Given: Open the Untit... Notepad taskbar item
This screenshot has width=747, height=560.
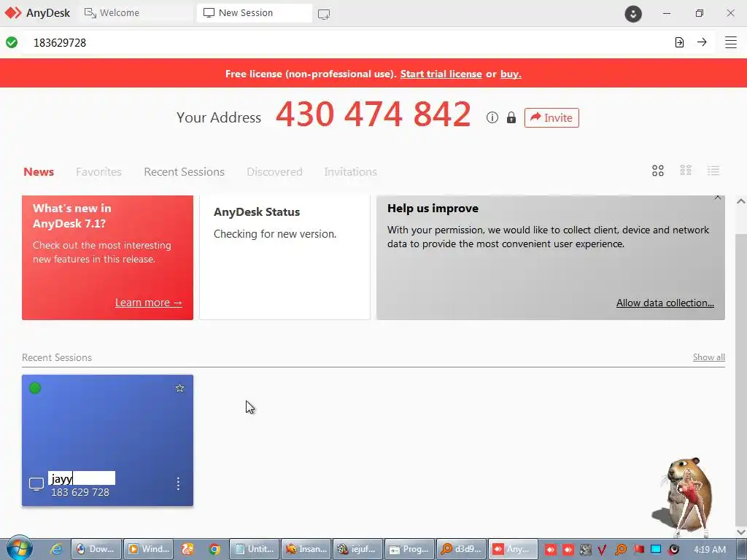Looking at the screenshot, I should [x=255, y=549].
